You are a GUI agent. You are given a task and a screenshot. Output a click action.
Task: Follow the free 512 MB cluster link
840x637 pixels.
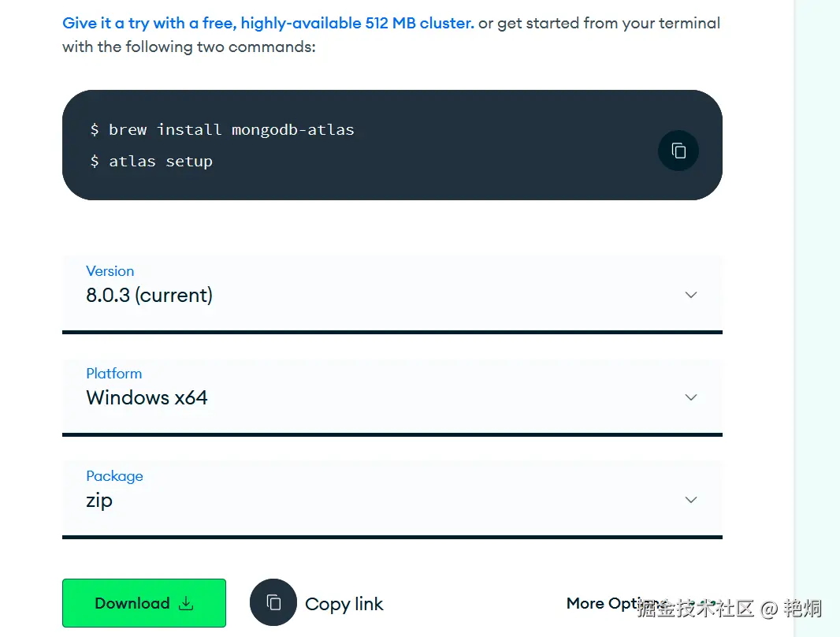point(268,23)
